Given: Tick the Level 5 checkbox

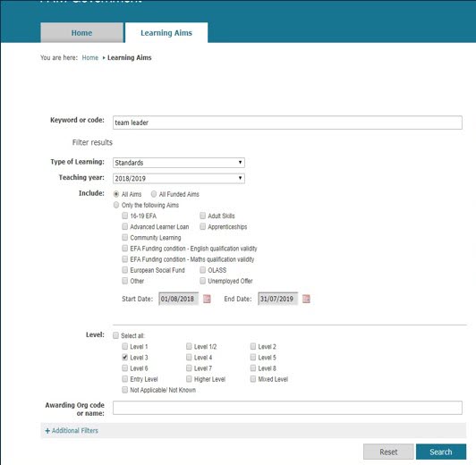Looking at the screenshot, I should point(253,357).
